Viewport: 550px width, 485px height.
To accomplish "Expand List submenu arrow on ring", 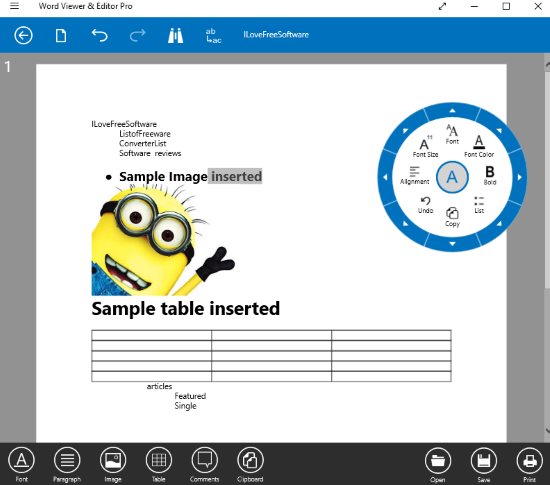I will pos(499,223).
